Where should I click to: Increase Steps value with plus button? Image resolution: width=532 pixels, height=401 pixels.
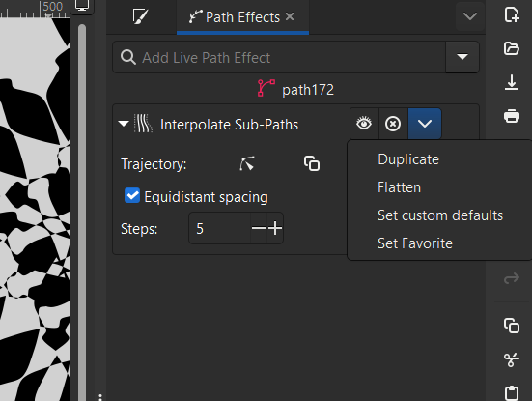(275, 228)
